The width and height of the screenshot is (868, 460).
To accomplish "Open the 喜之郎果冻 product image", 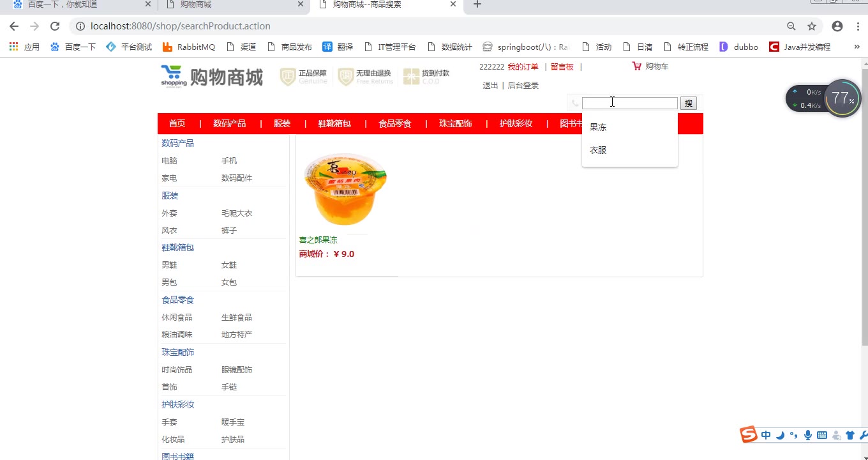I will 345,189.
